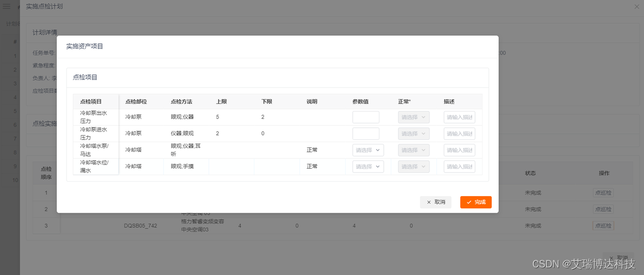
Task: Click the 状态 column header in background table
Action: click(x=530, y=174)
